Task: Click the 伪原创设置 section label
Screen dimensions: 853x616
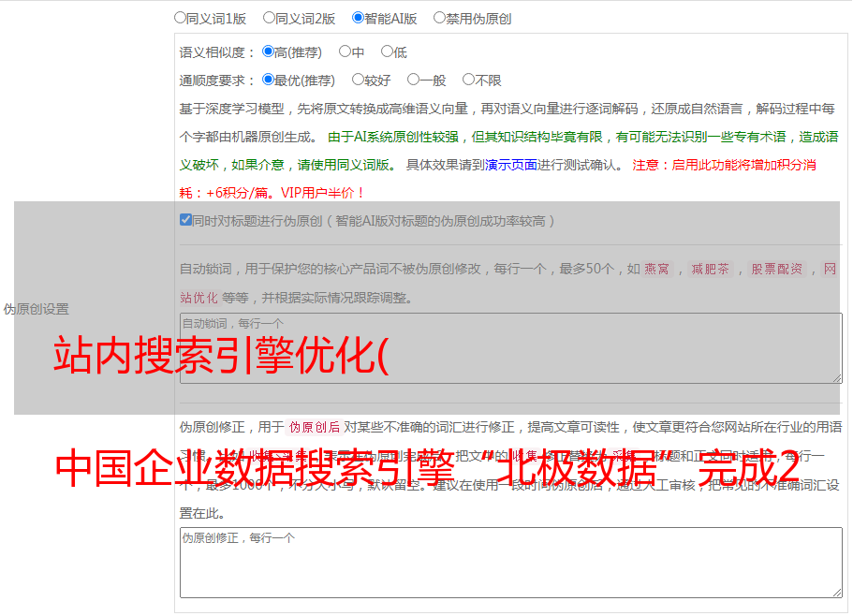Action: 37,309
